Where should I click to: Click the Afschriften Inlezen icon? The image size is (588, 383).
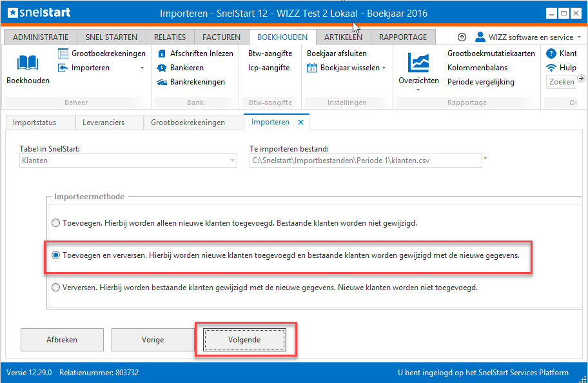(162, 54)
